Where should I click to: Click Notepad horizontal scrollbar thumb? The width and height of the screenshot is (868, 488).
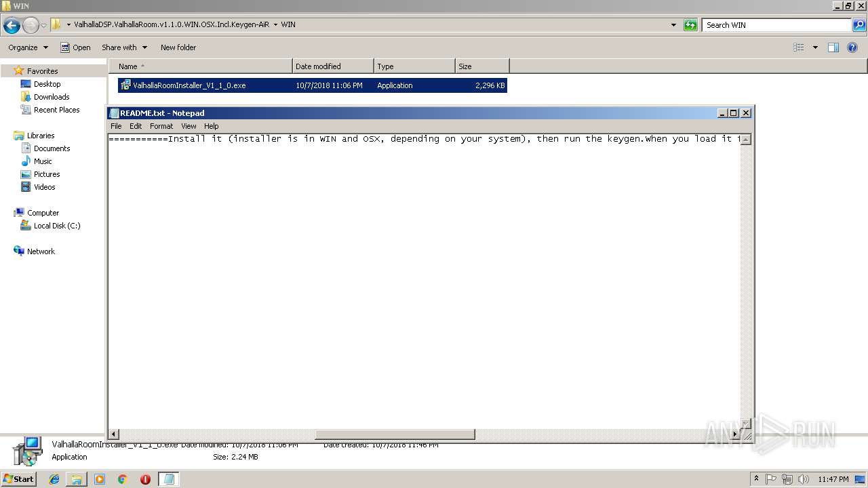395,434
